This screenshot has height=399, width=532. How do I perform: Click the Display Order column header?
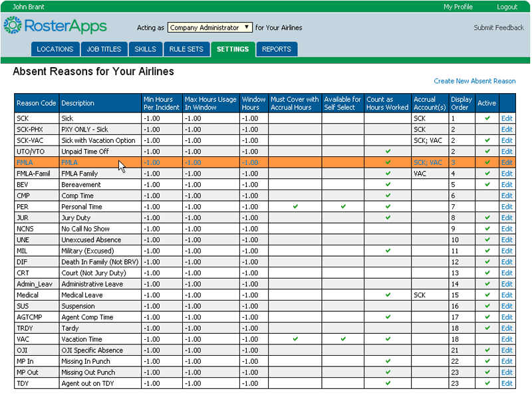[460, 103]
